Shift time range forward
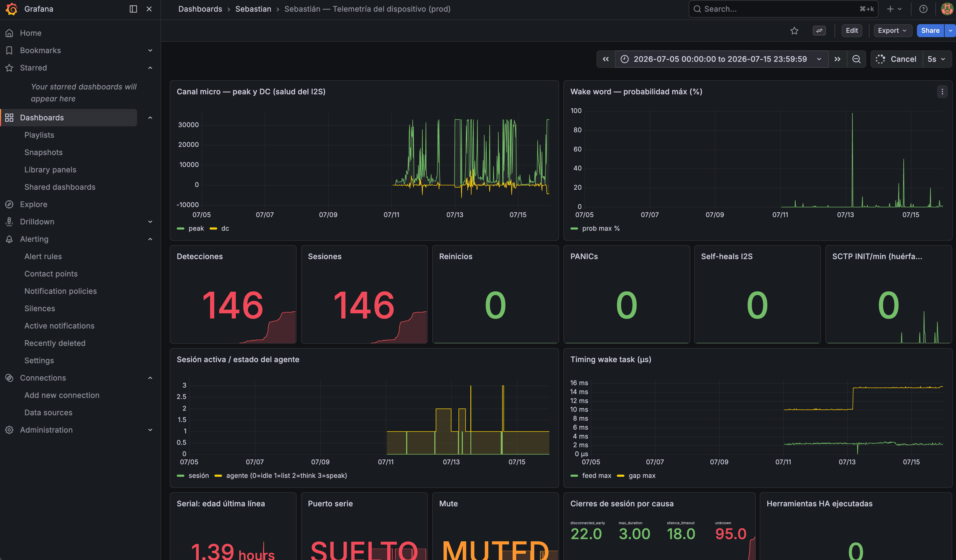This screenshot has height=560, width=956. coord(837,59)
